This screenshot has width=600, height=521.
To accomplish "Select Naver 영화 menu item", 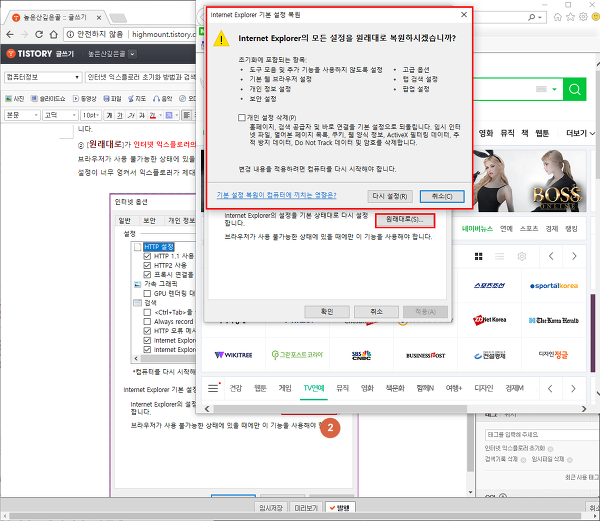I will click(x=486, y=133).
